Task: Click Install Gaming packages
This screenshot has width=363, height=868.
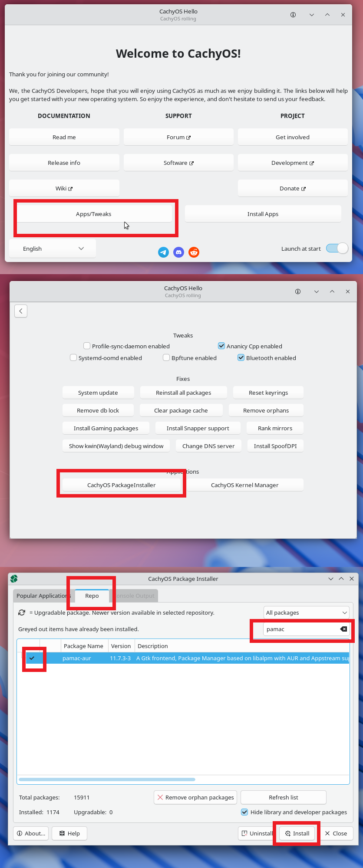Action: 106,428
